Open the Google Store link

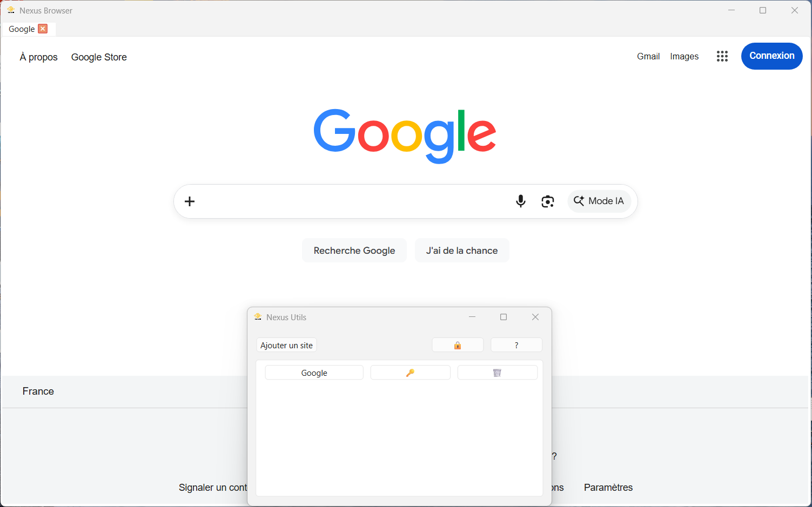coord(99,57)
